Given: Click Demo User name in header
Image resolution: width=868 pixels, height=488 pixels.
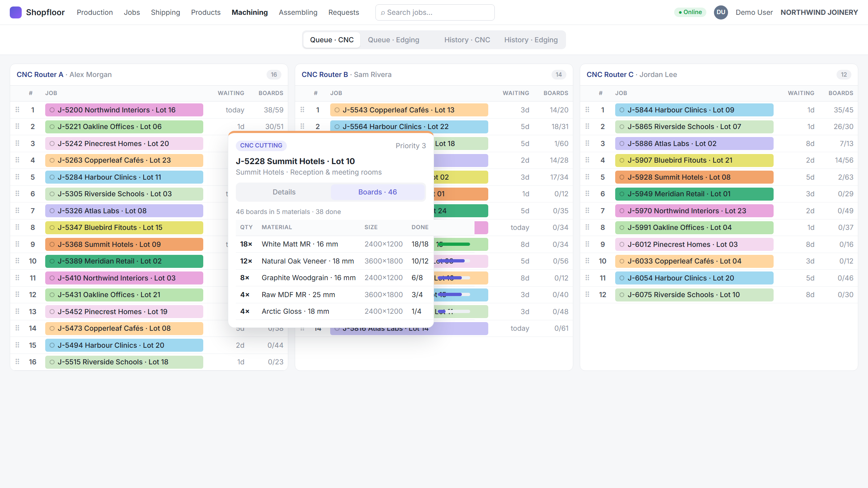Looking at the screenshot, I should pos(754,12).
